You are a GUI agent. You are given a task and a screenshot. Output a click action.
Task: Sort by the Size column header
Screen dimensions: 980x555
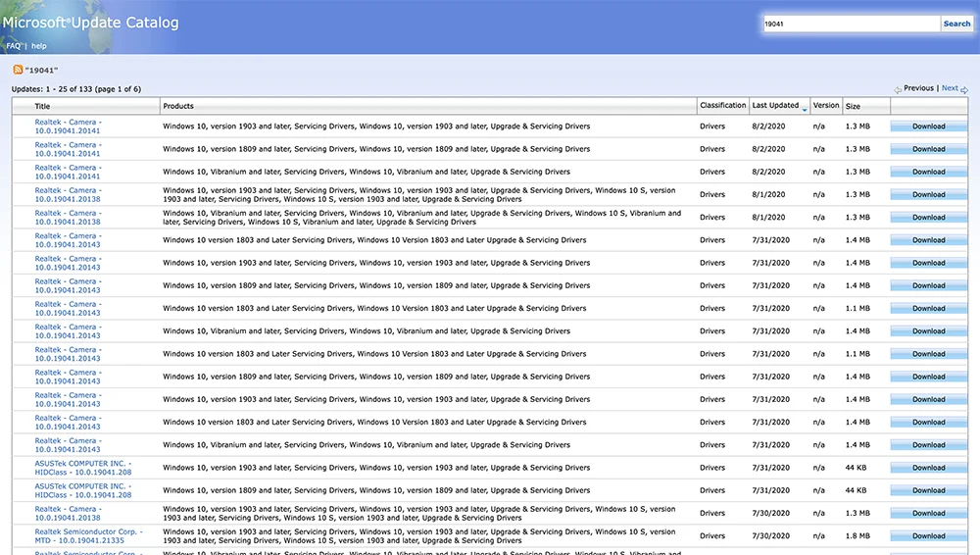coord(853,106)
